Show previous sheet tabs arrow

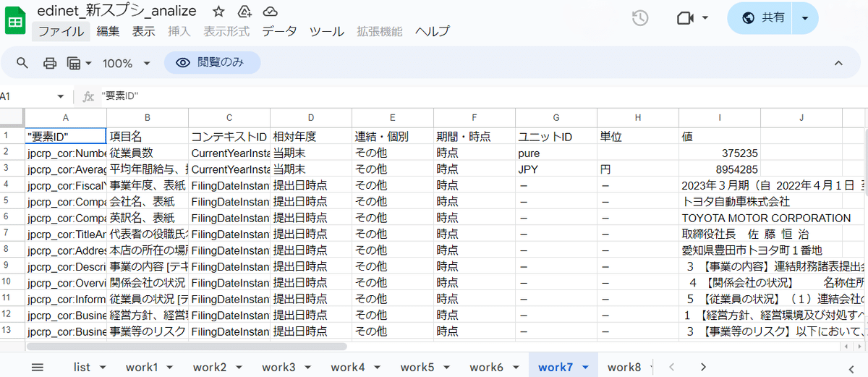tap(672, 367)
